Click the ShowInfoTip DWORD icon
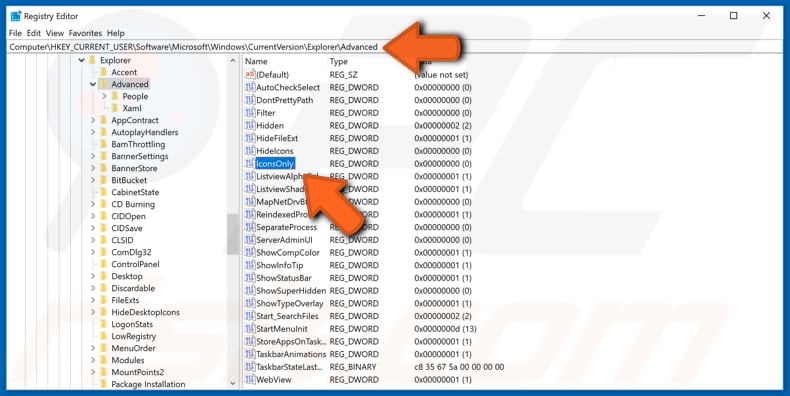790x396 pixels. 250,265
